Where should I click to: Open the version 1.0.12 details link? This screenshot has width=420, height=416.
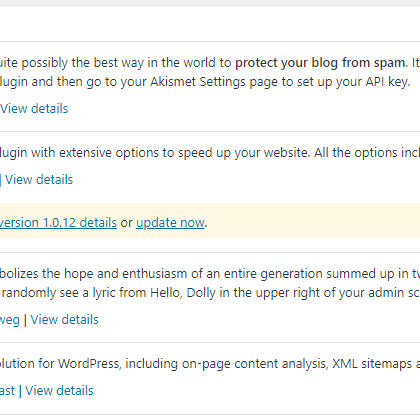[x=58, y=223]
